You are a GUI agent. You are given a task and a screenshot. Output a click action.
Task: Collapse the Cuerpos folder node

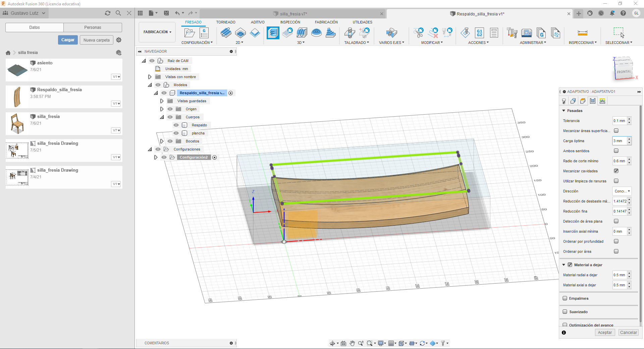162,117
